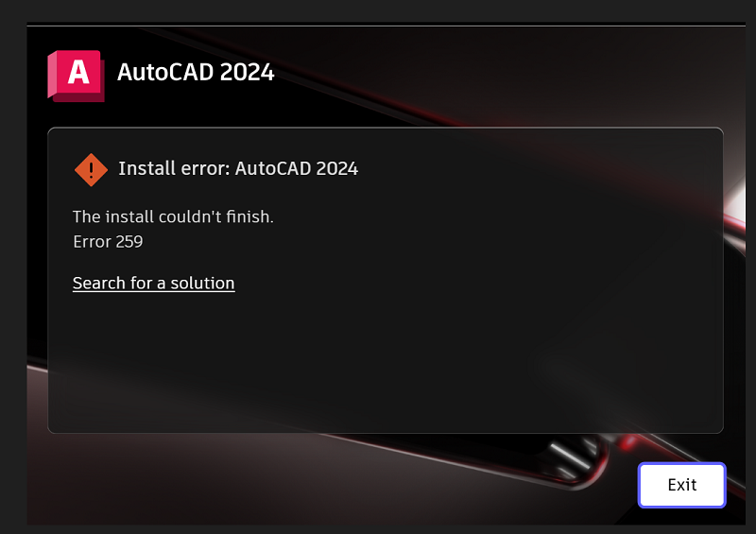Click the orange warning diamond icon
Screen dimensions: 756x534
[x=91, y=170]
